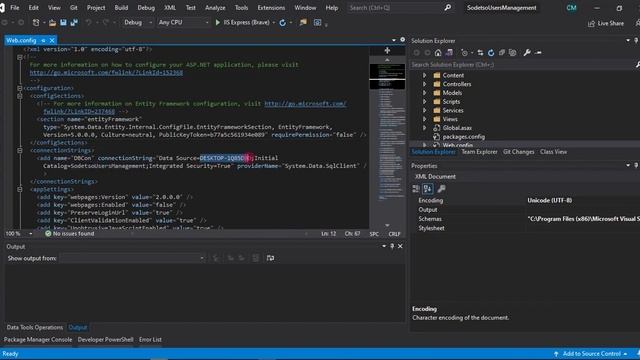Screen dimensions: 640x360
Task: Click the New Project icon in toolbar
Action: coord(36,23)
